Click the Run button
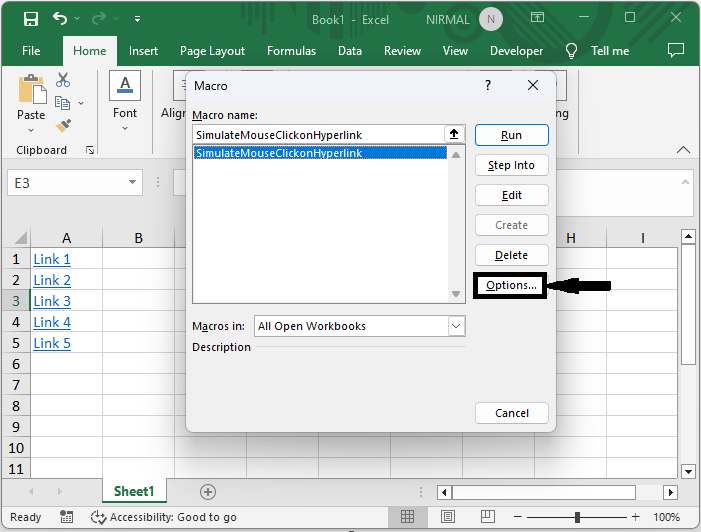 [511, 135]
